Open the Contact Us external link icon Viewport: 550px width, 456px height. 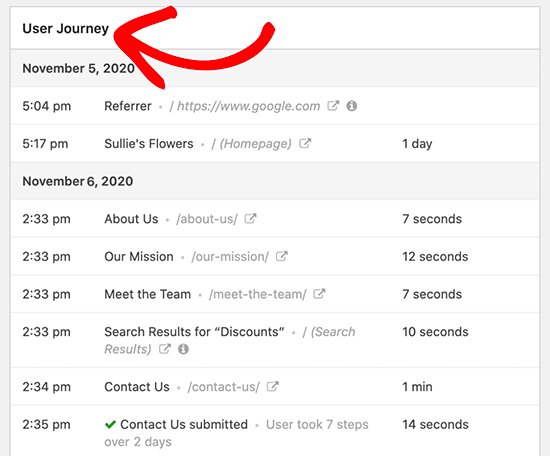point(273,387)
